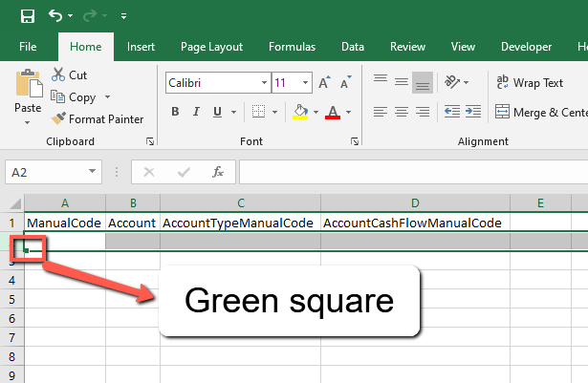Click the File menu button

(28, 46)
